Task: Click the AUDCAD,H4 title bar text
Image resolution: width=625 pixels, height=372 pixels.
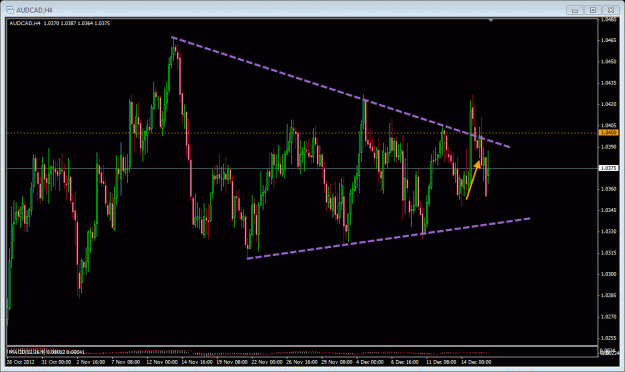Action: pos(34,10)
